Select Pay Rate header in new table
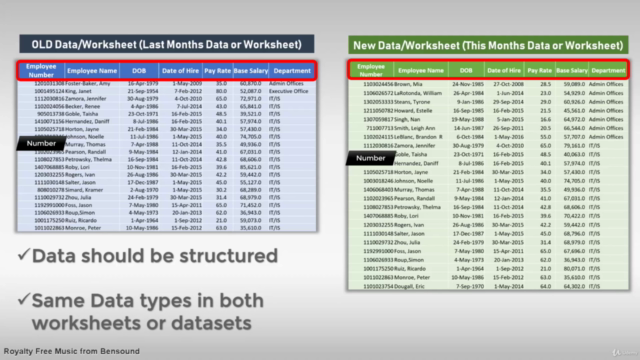Viewport: 640px width, 360px height. pyautogui.click(x=539, y=70)
